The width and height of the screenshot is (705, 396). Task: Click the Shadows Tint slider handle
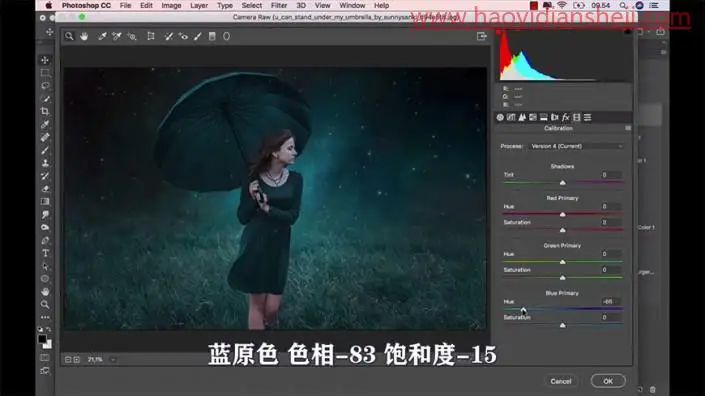pos(562,182)
